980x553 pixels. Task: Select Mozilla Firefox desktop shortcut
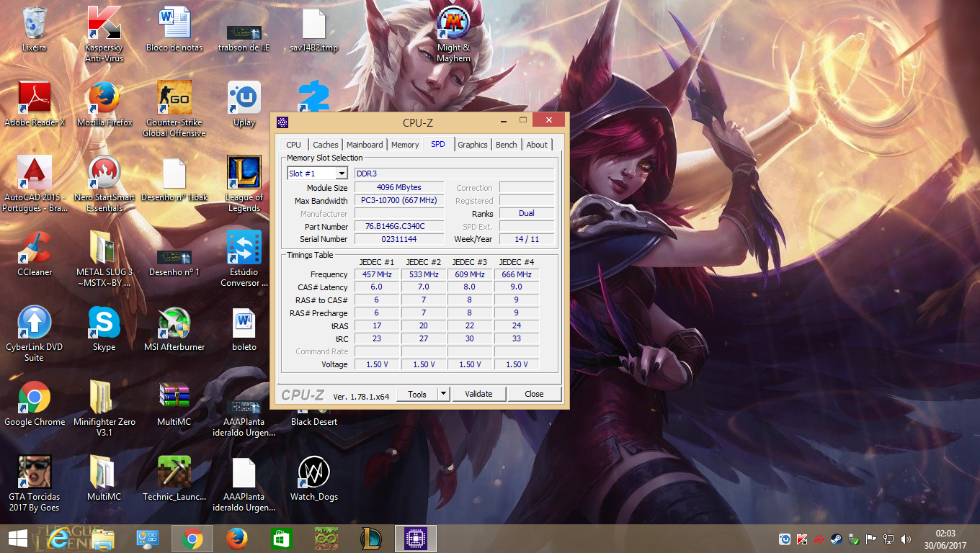point(104,104)
